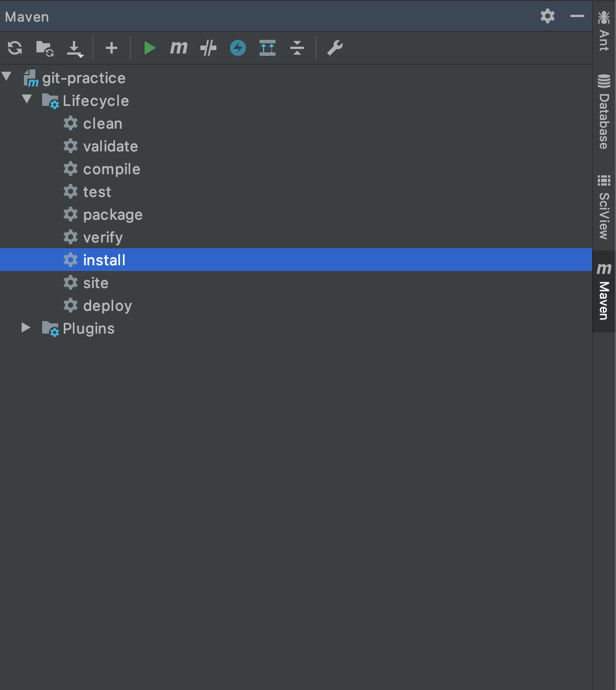
Task: Add Maven project with plus icon
Action: coord(112,48)
